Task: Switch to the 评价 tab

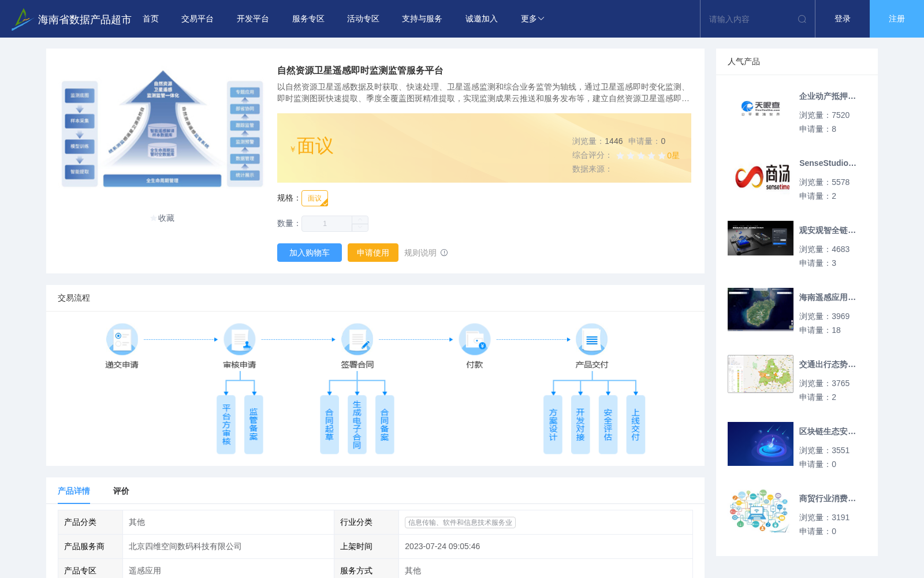Action: [121, 491]
